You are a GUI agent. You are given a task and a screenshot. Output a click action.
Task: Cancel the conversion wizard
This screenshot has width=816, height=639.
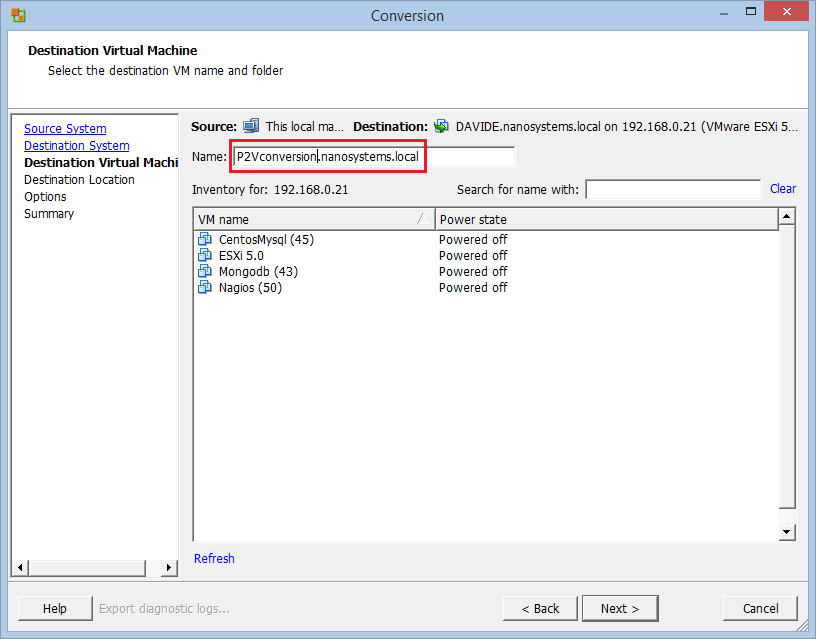coord(760,608)
